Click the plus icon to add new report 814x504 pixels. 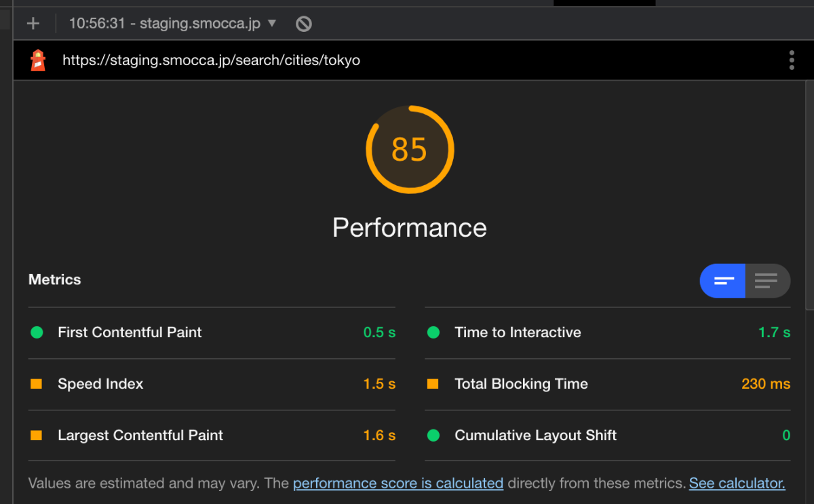(x=33, y=24)
